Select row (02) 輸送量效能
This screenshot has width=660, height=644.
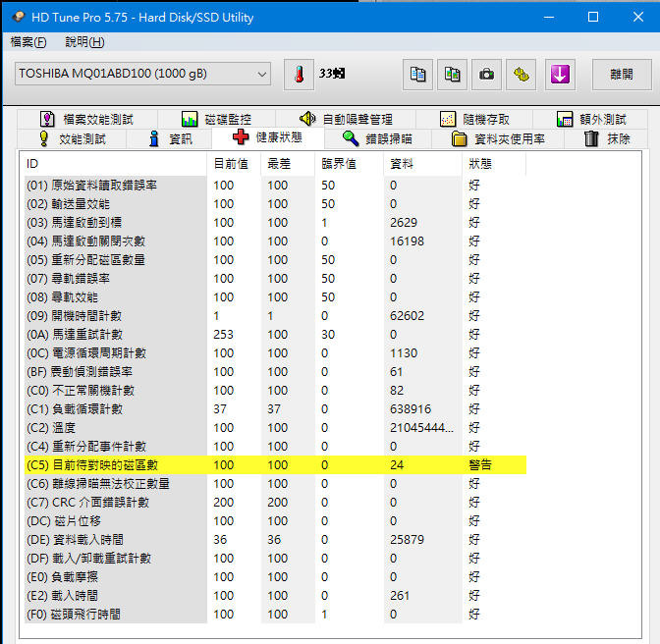(275, 204)
